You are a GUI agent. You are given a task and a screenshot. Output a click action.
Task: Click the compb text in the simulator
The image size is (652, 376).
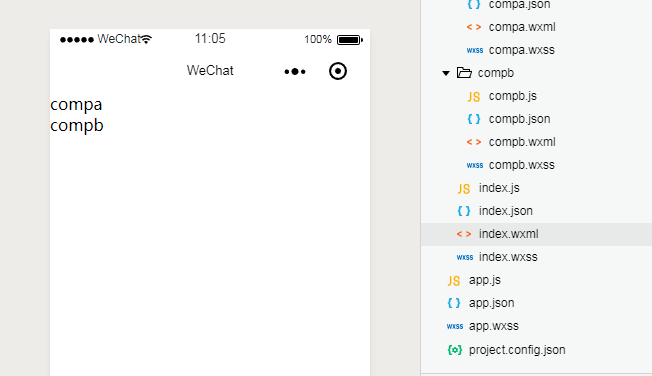tap(77, 126)
